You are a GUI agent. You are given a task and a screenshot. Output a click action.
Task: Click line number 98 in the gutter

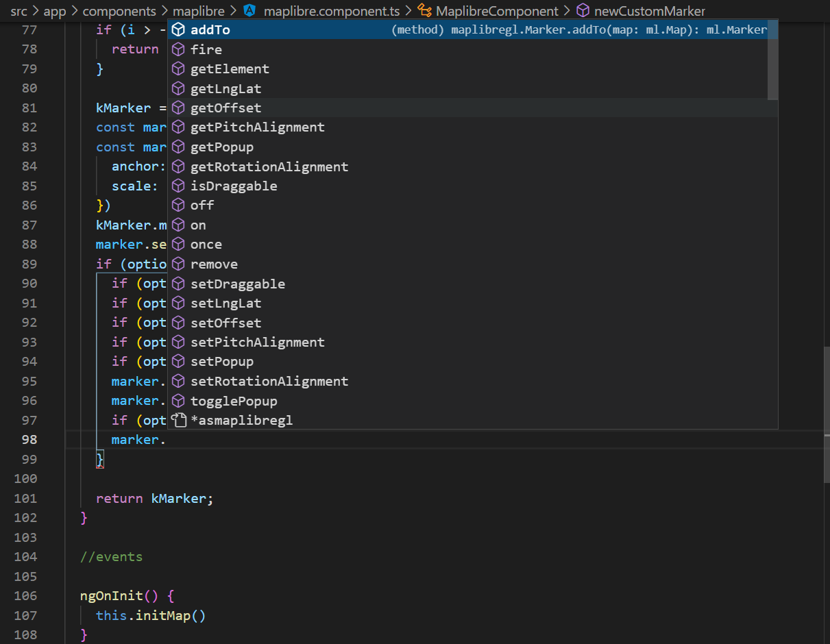(29, 439)
